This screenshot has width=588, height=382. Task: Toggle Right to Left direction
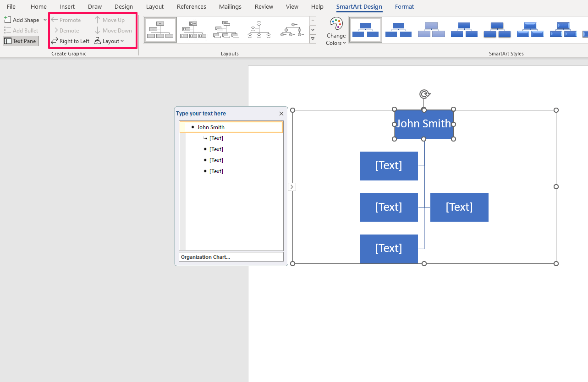point(70,41)
